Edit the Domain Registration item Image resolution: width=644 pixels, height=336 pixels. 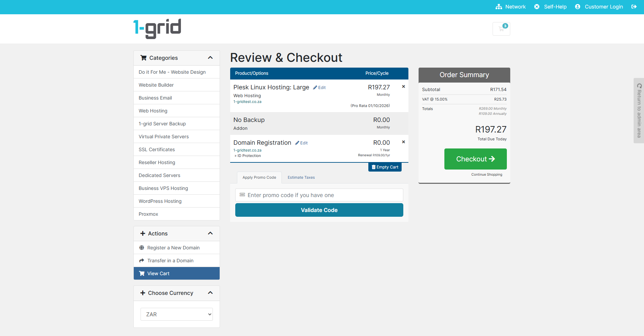point(301,143)
